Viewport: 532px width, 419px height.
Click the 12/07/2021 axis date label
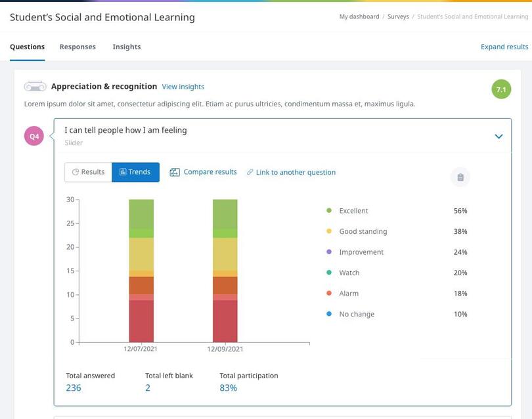(x=141, y=349)
